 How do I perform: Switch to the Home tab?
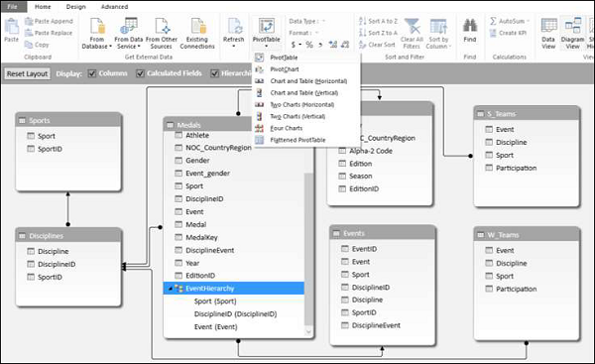(43, 7)
